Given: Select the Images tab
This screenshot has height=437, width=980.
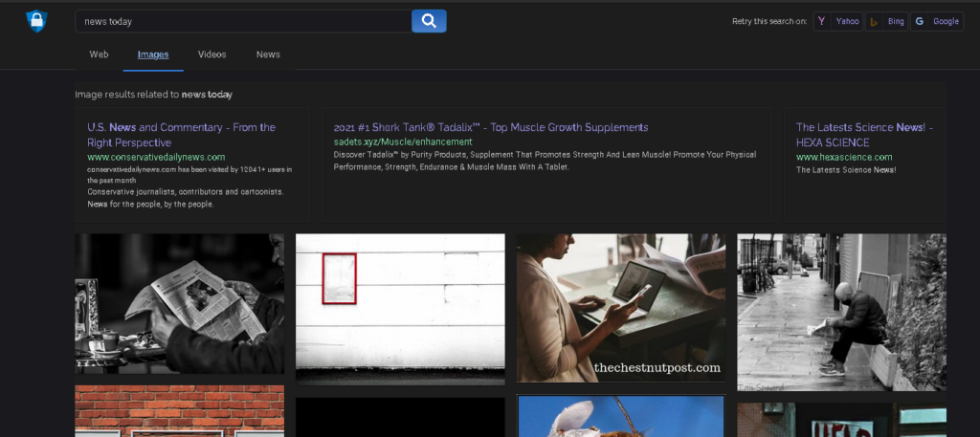Looking at the screenshot, I should pos(153,55).
